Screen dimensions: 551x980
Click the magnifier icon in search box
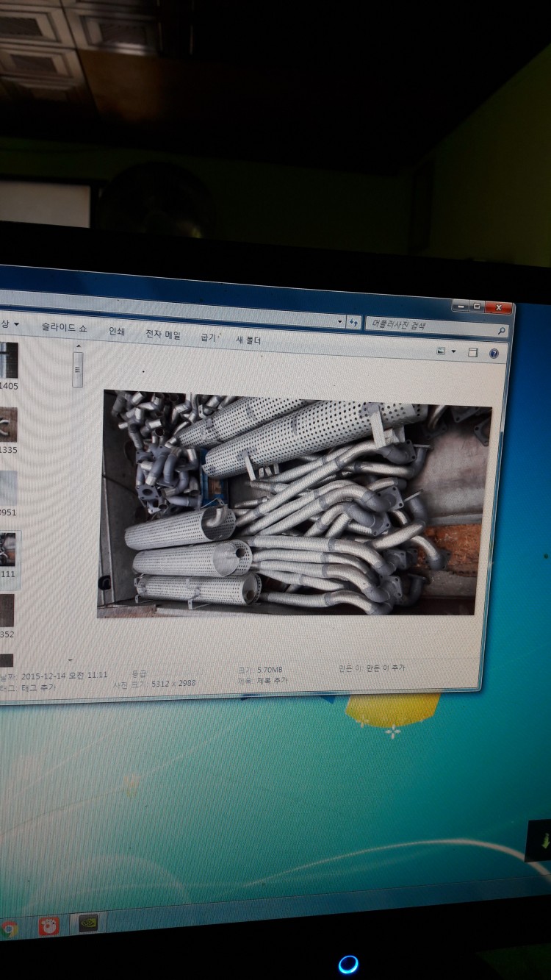coord(501,332)
